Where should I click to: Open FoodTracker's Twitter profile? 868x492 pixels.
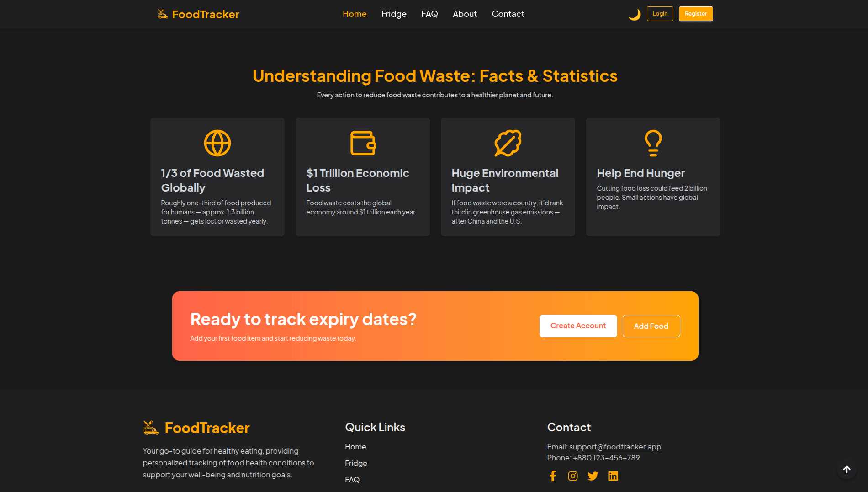pyautogui.click(x=593, y=476)
